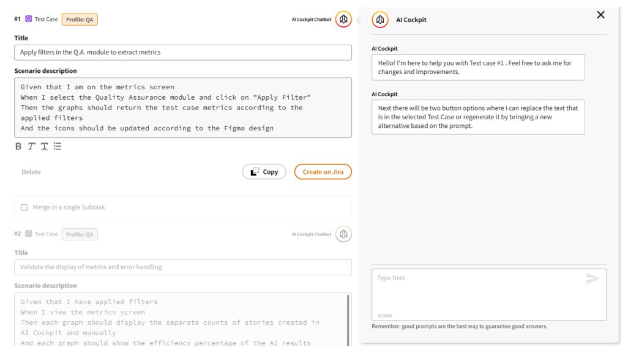Close the AI Cockpit chat panel
628x364 pixels.
[x=600, y=15]
